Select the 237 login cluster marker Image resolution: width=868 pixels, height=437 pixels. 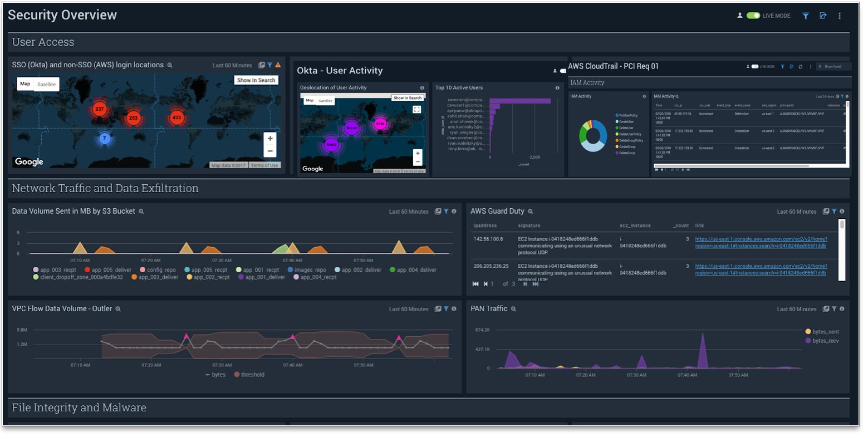[x=100, y=109]
